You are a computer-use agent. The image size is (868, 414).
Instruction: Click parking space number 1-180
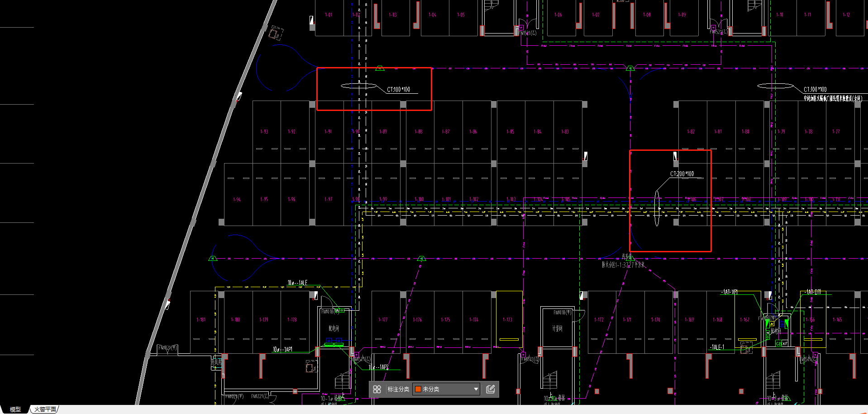coord(235,320)
